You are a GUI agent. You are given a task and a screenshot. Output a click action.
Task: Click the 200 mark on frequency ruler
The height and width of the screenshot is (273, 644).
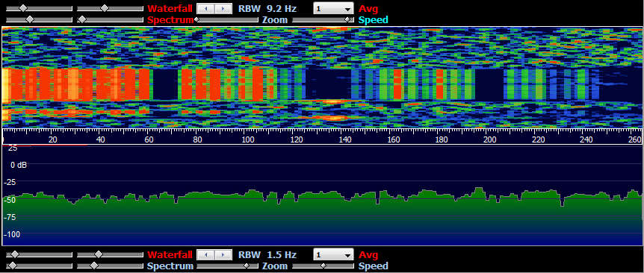tap(490, 139)
